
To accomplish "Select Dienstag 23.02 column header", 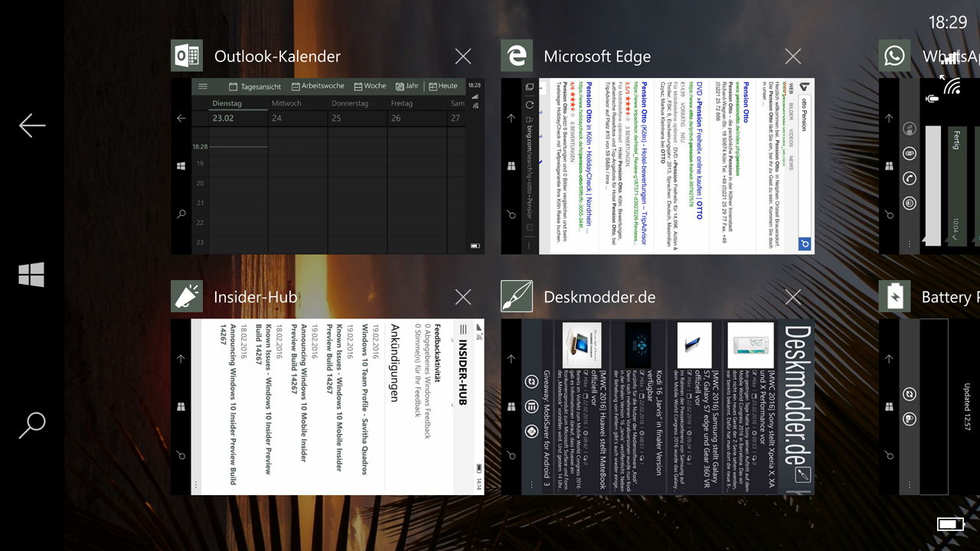I will tap(238, 111).
